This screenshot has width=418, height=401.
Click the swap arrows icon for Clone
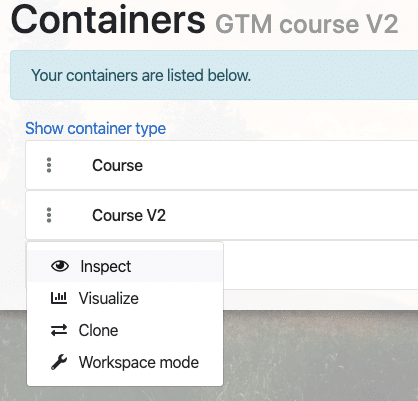(59, 330)
